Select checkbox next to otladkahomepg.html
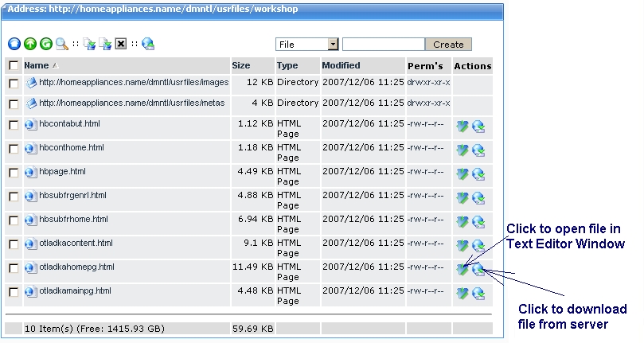This screenshot has height=343, width=644. pyautogui.click(x=14, y=270)
